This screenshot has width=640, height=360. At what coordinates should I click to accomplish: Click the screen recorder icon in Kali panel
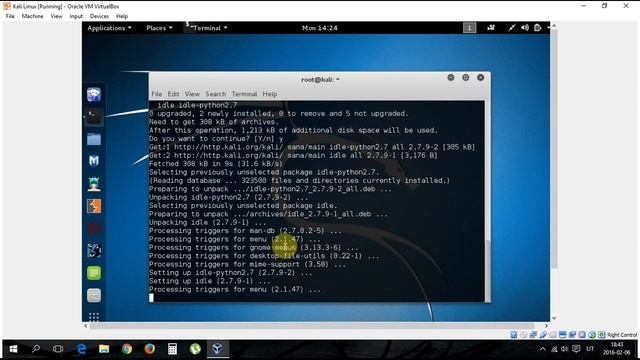tap(491, 28)
